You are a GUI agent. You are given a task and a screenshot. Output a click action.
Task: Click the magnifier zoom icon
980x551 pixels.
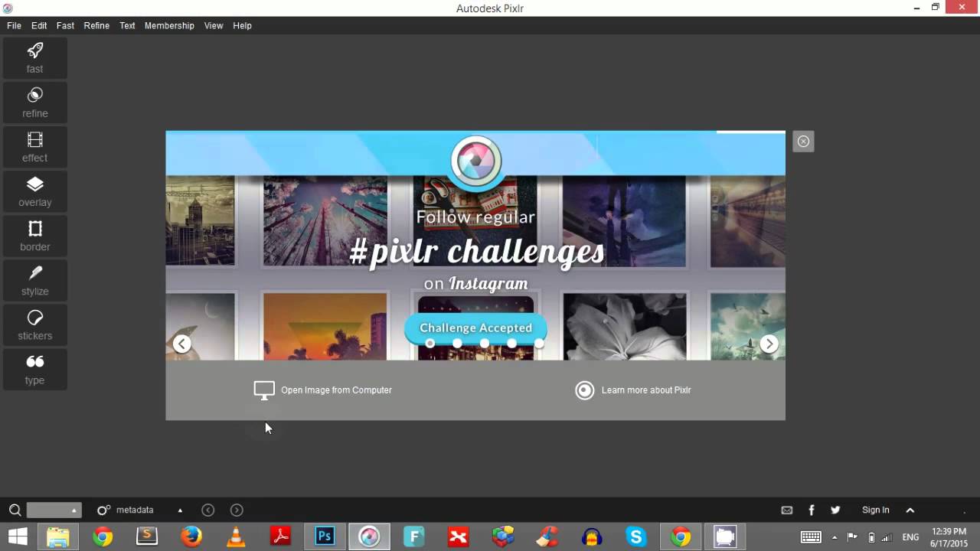[15, 510]
